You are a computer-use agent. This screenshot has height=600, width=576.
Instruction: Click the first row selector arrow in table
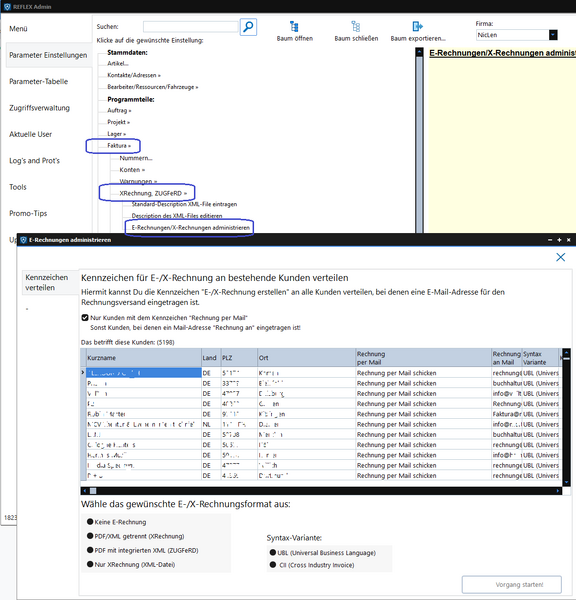tap(83, 373)
